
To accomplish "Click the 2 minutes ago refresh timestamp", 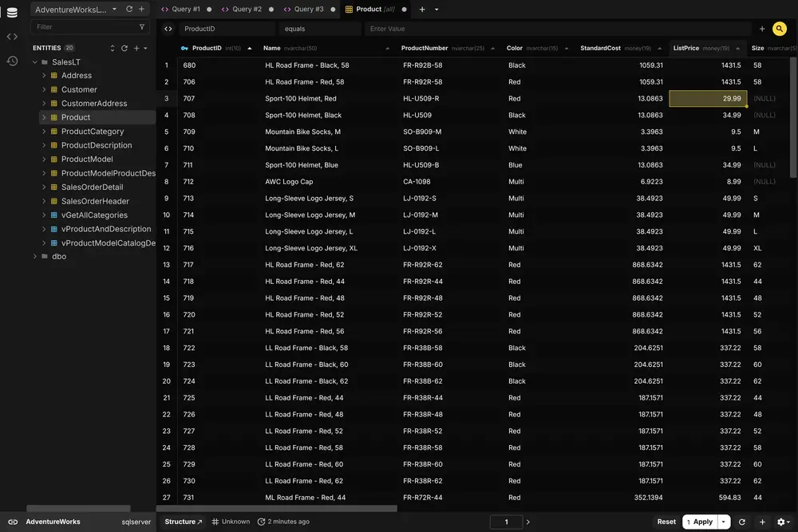I will [x=283, y=522].
